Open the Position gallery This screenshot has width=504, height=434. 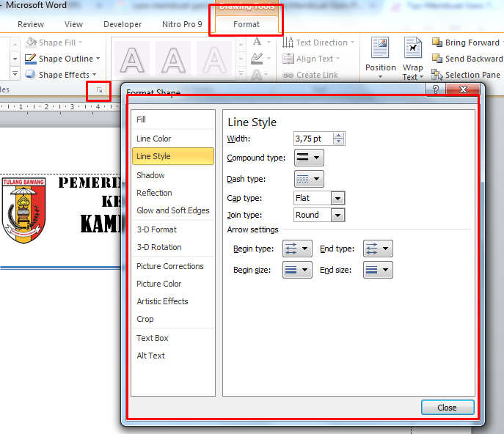click(380, 58)
